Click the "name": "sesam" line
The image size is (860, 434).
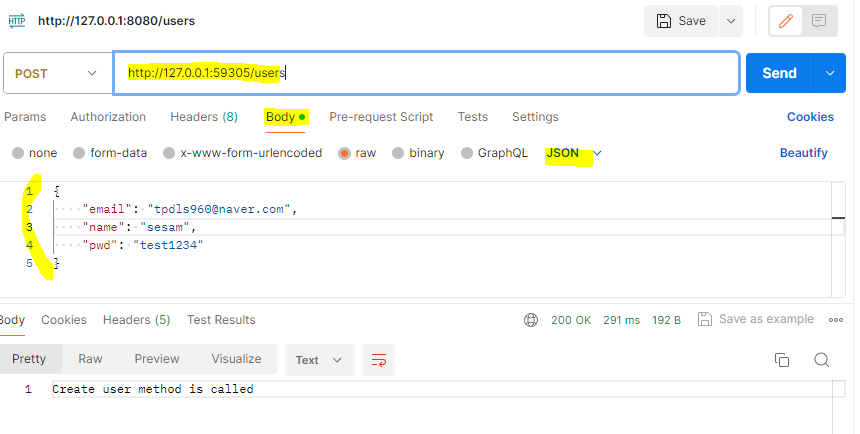click(139, 227)
